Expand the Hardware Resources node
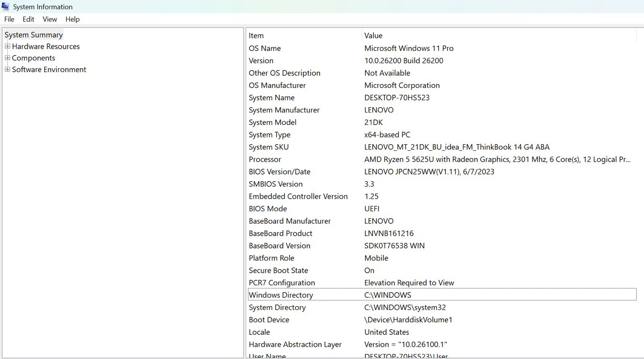 [x=7, y=46]
